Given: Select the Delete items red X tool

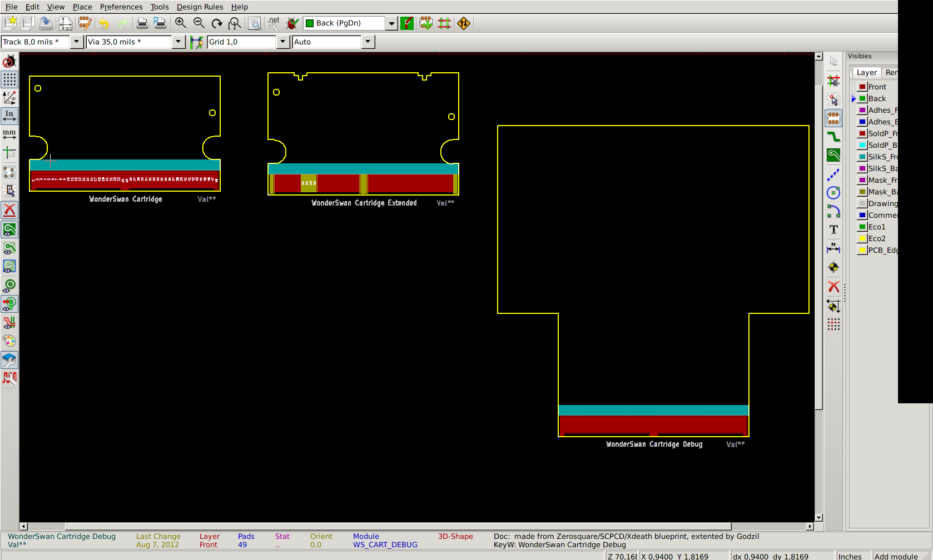Looking at the screenshot, I should tap(833, 287).
